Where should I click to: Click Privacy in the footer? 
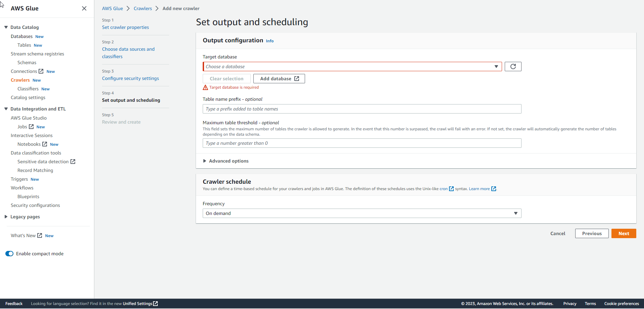tap(569, 304)
